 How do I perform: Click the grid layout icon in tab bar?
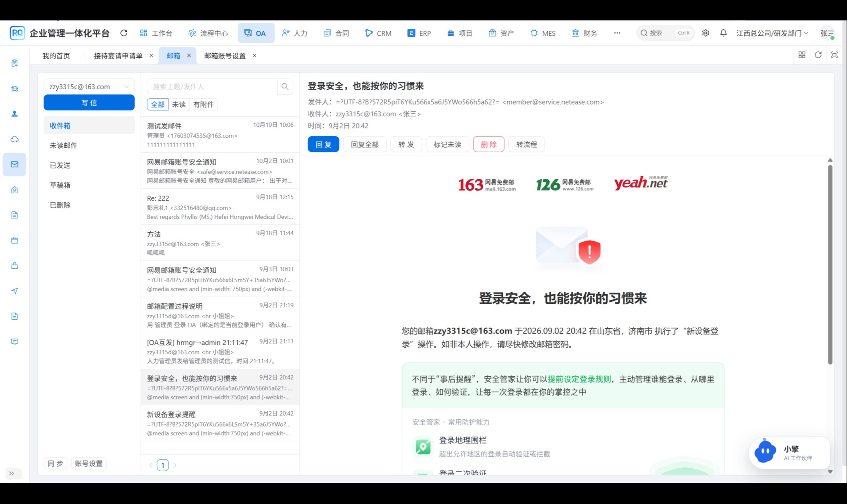(802, 55)
